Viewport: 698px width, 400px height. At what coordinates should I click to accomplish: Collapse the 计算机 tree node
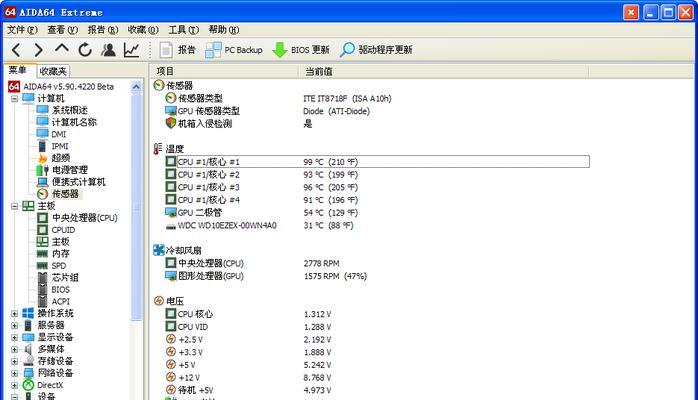15,98
